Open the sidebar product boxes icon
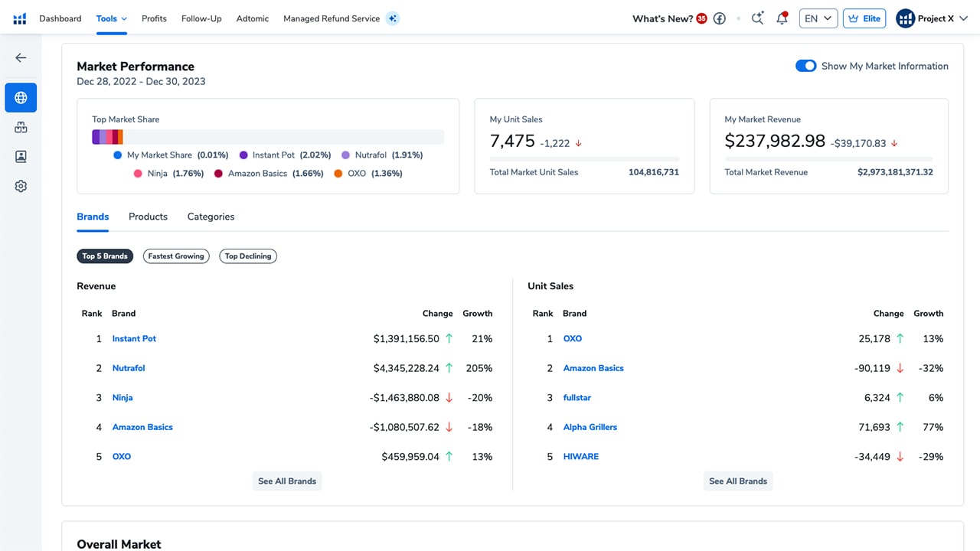980x551 pixels. 21,127
